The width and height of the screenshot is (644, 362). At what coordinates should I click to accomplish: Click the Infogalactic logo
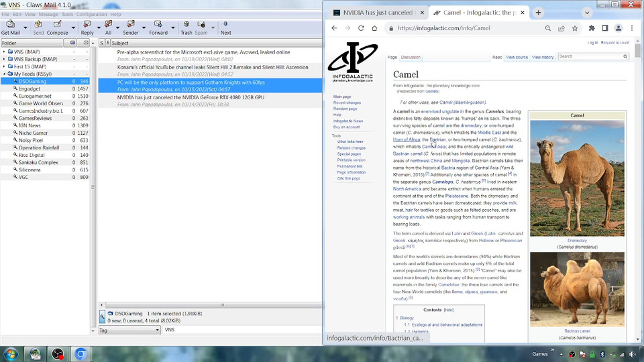point(353,62)
